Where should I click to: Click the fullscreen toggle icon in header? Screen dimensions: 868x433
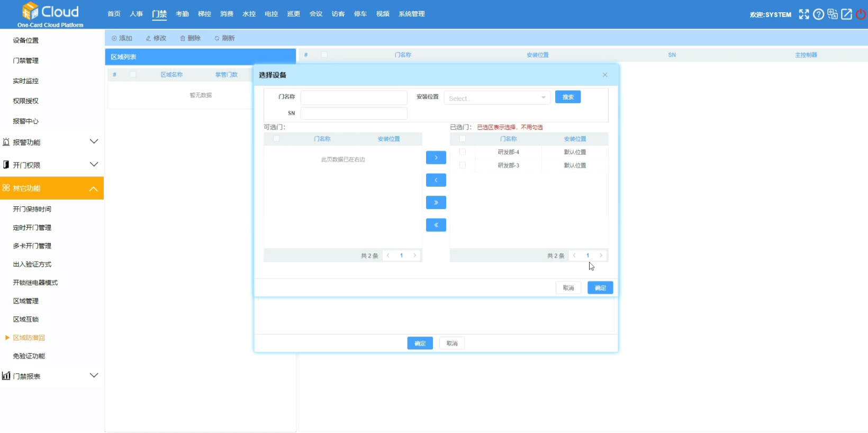(x=804, y=14)
